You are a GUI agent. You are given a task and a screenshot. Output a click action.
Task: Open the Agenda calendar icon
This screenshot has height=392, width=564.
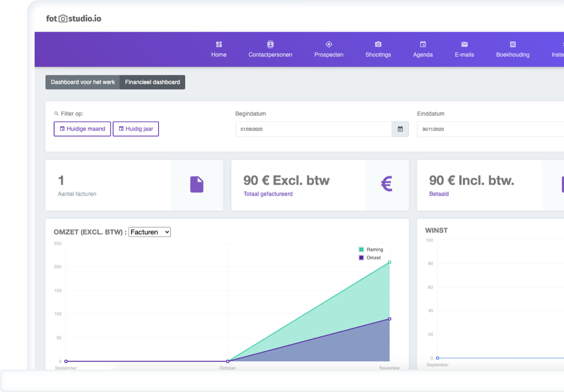click(x=423, y=44)
